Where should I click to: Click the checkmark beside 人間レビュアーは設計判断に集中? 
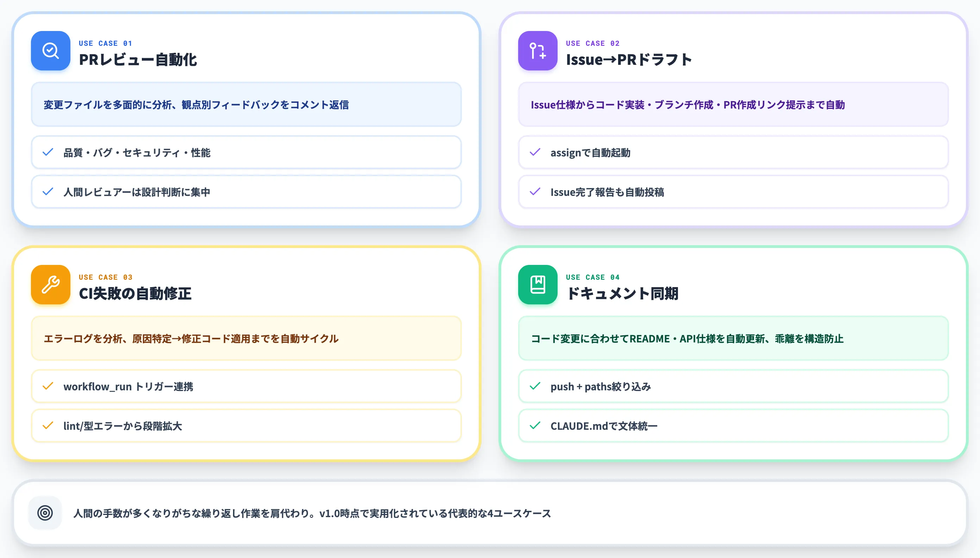pos(48,192)
